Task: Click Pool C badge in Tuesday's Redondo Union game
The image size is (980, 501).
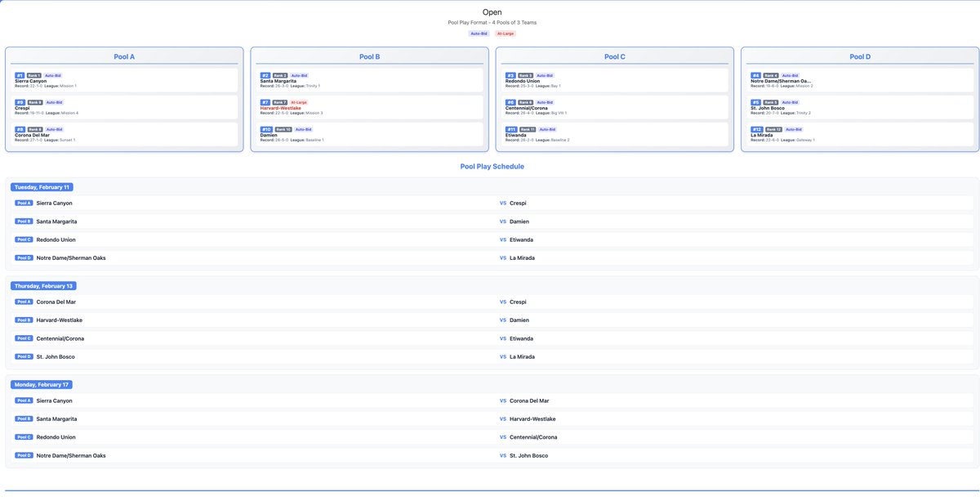Action: pyautogui.click(x=24, y=239)
